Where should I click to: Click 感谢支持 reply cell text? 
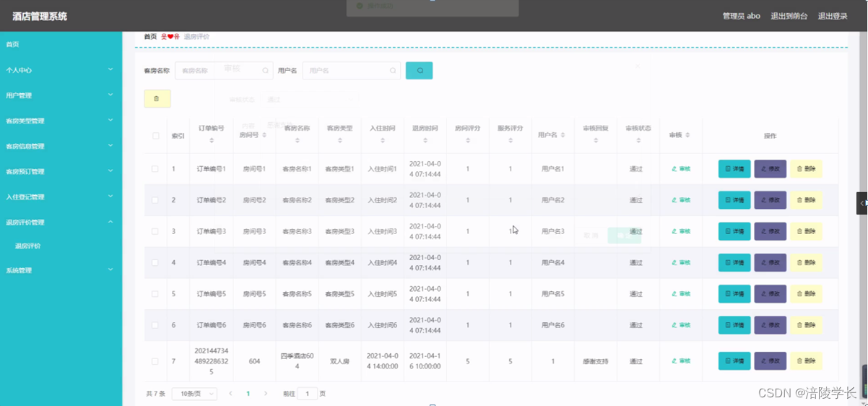click(596, 361)
